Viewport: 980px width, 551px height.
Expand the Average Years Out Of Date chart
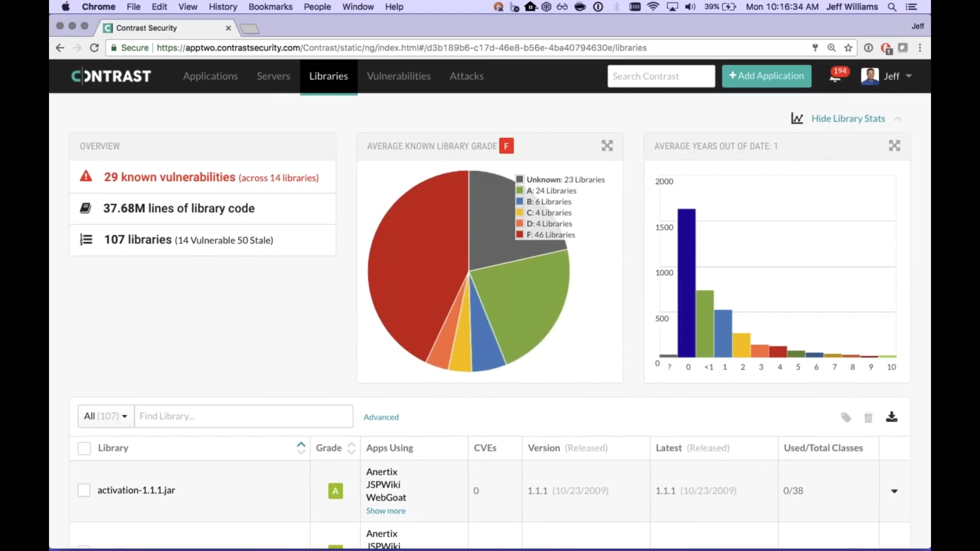[895, 146]
